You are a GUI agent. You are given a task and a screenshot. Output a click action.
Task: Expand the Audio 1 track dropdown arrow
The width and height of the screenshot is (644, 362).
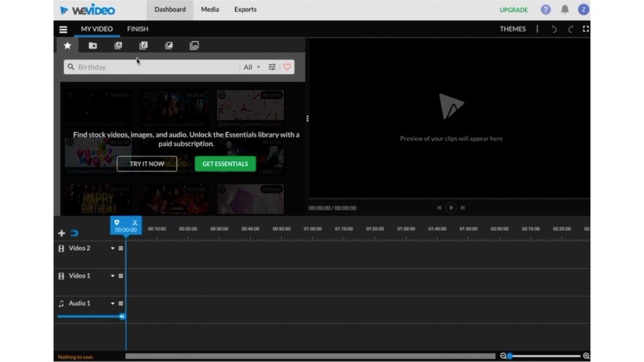[113, 304]
